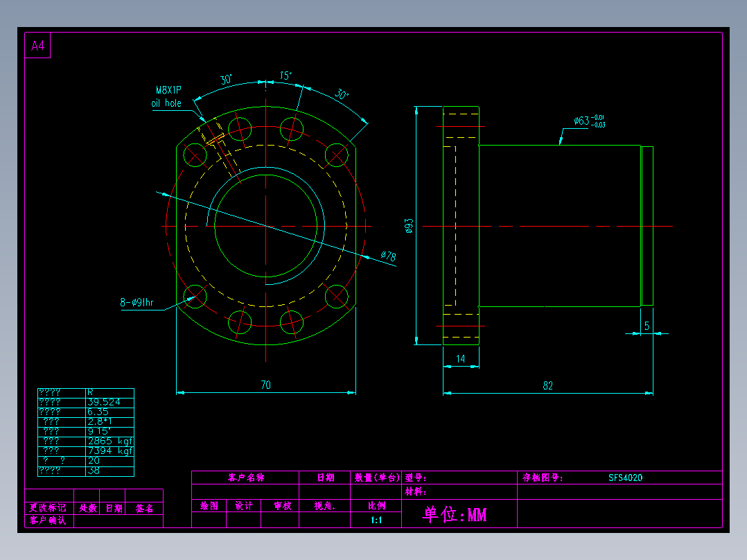The height and width of the screenshot is (560, 747).
Task: Select the M8X1P thread annotation
Action: point(168,89)
